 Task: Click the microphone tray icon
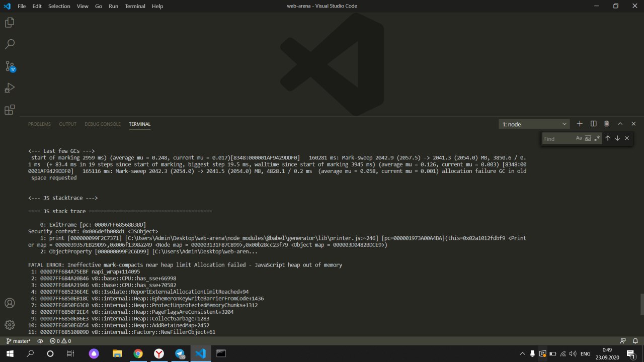[532, 353]
